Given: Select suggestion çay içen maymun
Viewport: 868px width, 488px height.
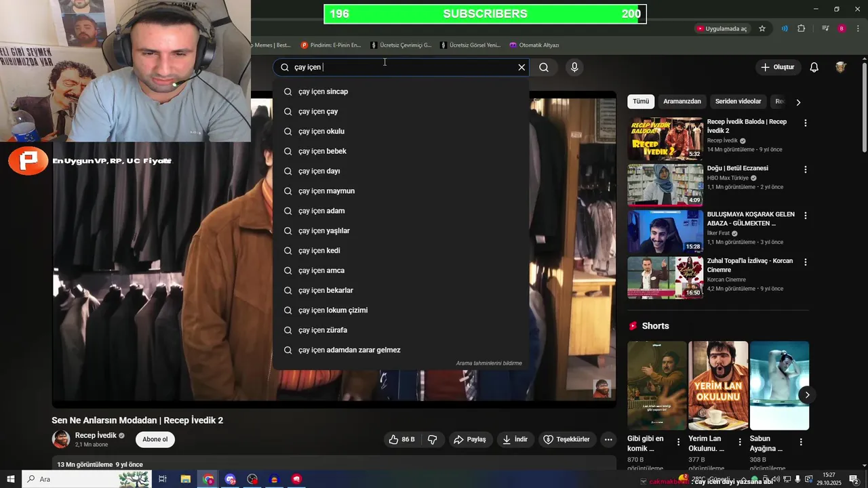Looking at the screenshot, I should point(401,191).
